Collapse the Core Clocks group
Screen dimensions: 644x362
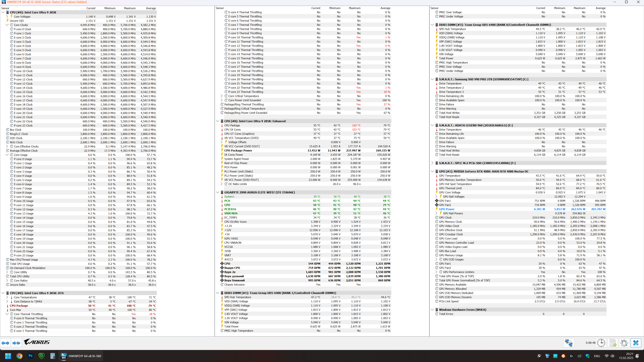[x=7, y=25]
